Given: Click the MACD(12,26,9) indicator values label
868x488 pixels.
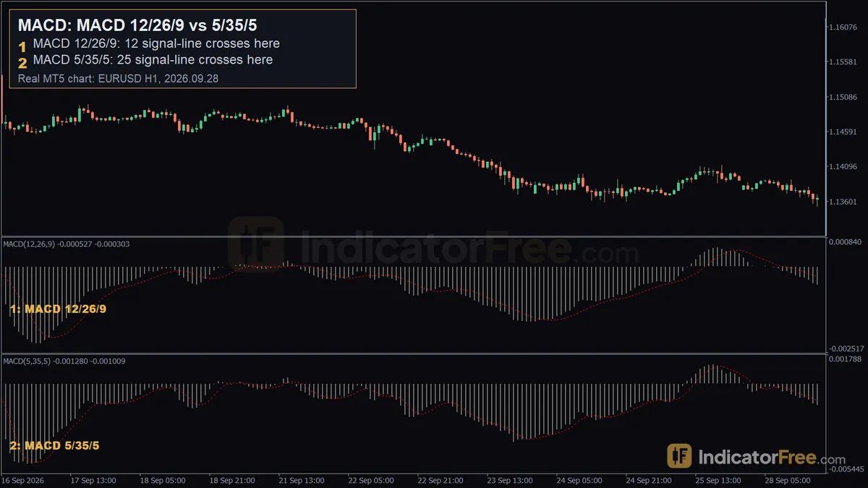Looking at the screenshot, I should point(67,244).
